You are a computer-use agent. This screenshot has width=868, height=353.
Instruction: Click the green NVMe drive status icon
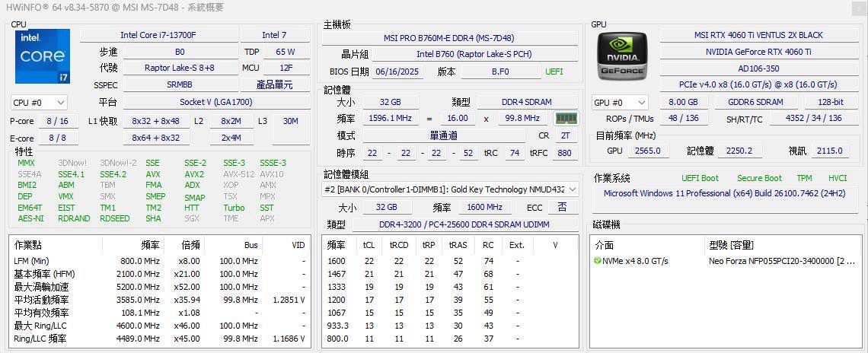click(x=598, y=261)
